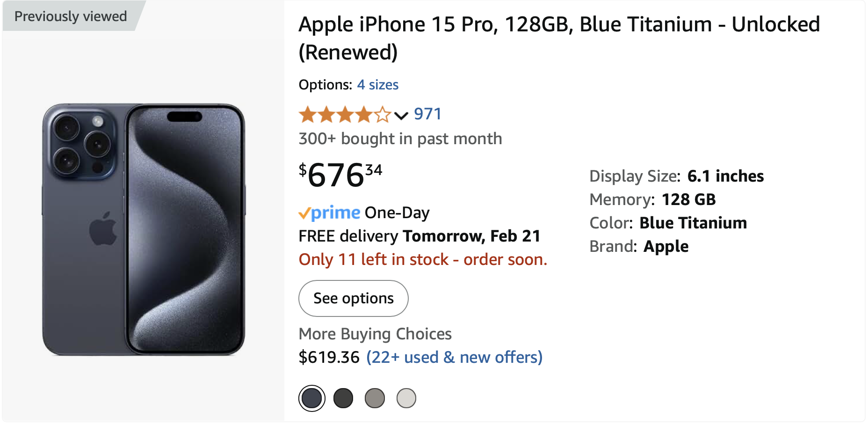Click the Only 11 left in stock notice
The height and width of the screenshot is (426, 868).
[423, 260]
